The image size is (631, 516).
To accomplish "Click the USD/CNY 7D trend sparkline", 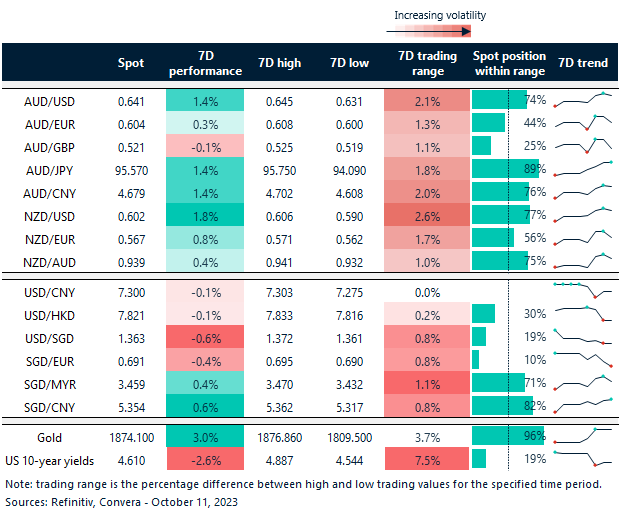I will 583,291.
